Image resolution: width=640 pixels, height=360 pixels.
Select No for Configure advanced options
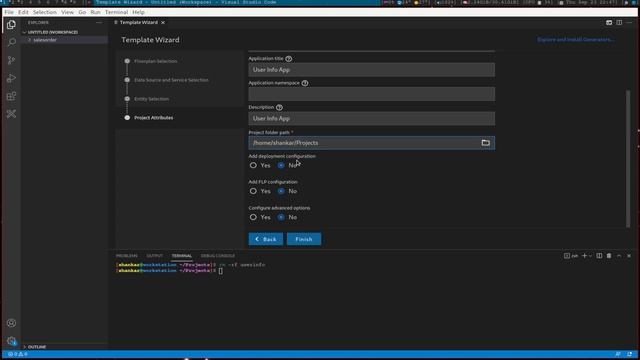281,217
